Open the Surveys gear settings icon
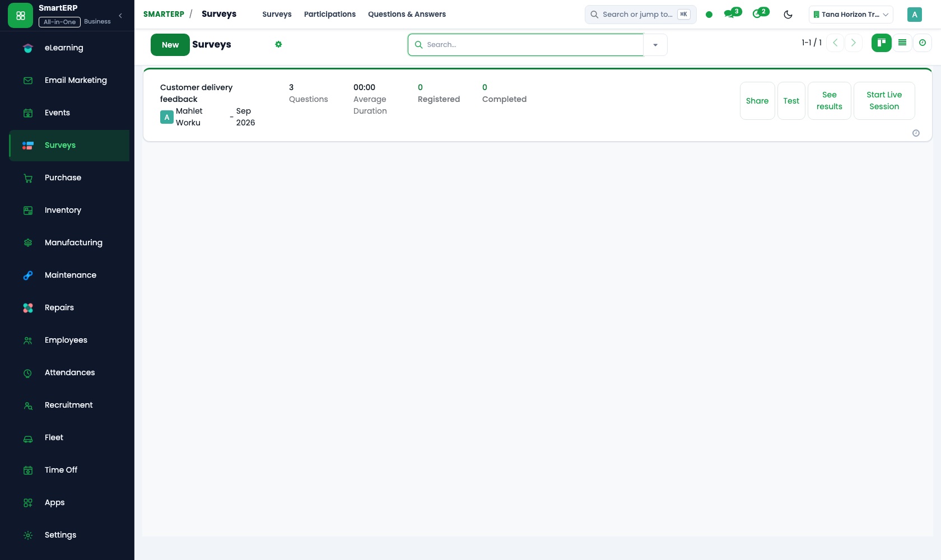This screenshot has height=560, width=941. (278, 44)
